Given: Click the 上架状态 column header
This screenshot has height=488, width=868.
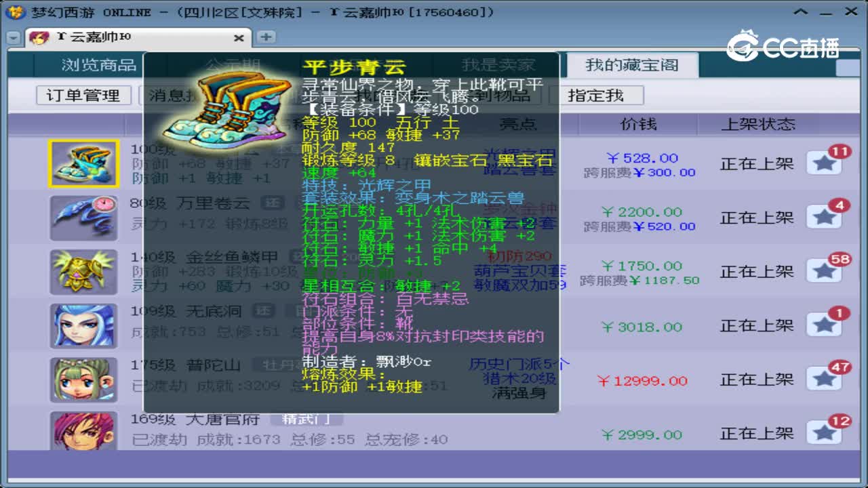Looking at the screenshot, I should point(758,125).
